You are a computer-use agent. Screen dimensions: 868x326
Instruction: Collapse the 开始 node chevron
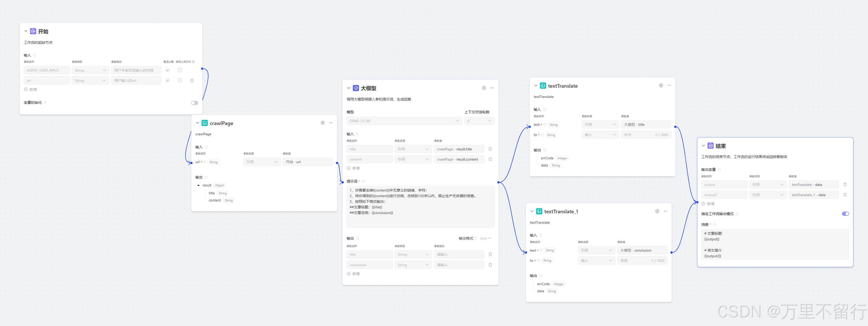(26, 31)
